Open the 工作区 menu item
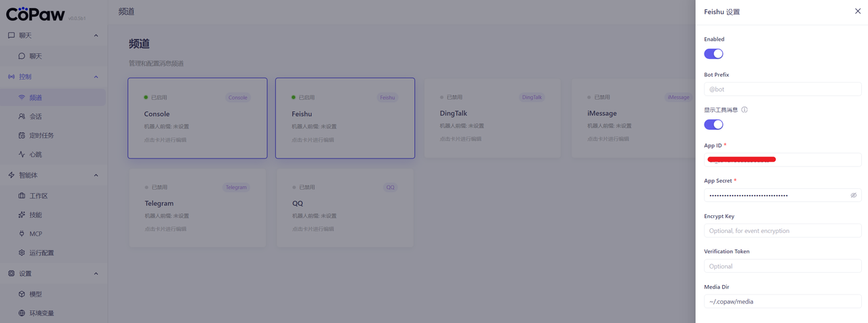 pos(54,196)
